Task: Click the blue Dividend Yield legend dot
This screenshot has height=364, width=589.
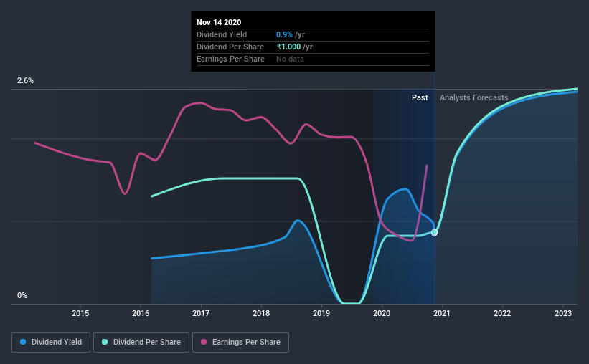Action: 23,342
